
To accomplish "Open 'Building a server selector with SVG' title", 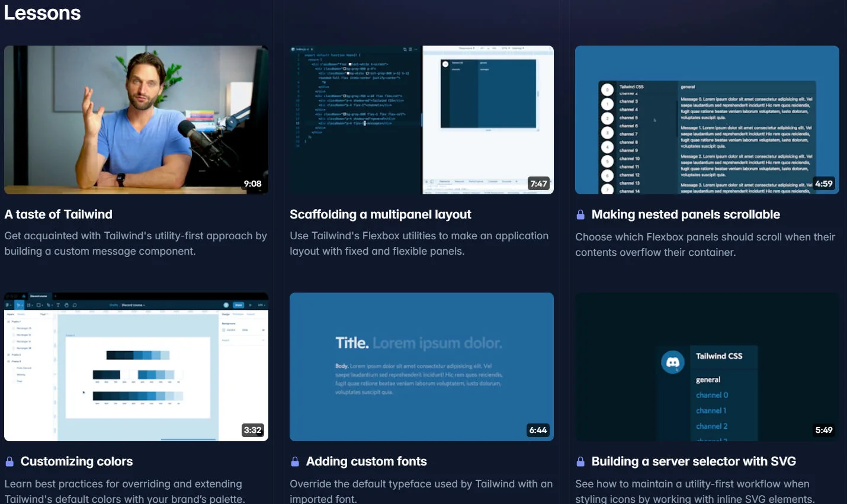I will (x=694, y=461).
